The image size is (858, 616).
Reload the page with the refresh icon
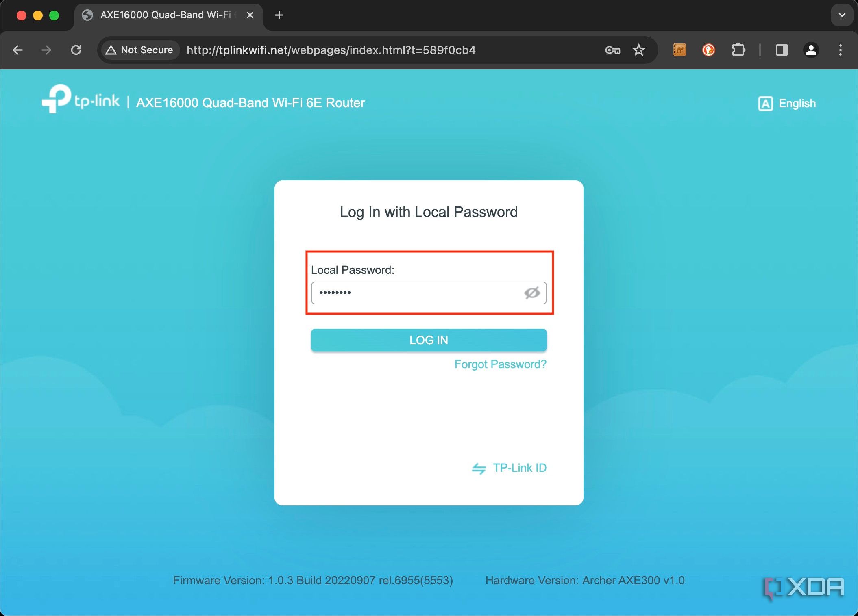pos(76,50)
